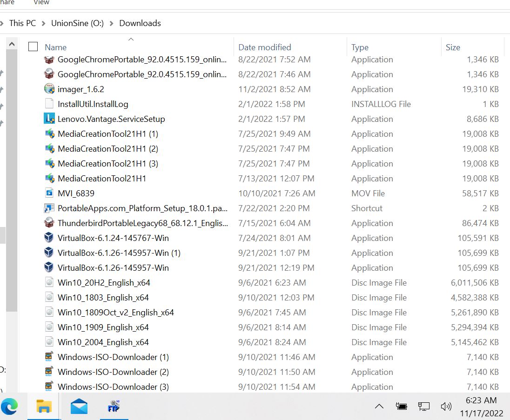The image size is (510, 420).
Task: Click the Shortcut type cell
Action: coord(367,208)
